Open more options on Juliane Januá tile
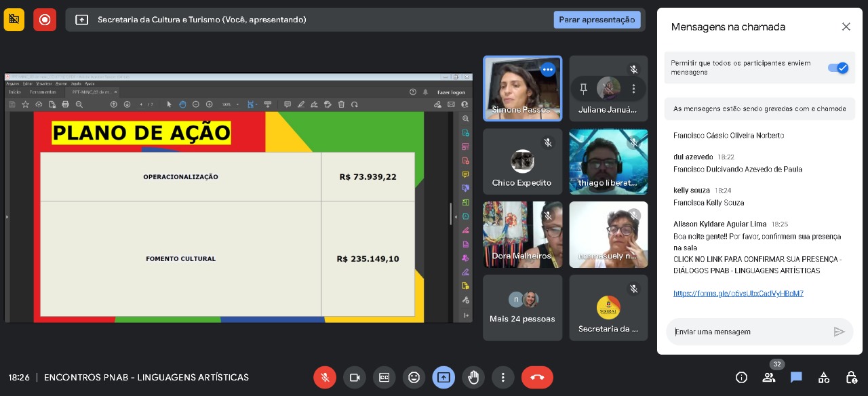This screenshot has height=396, width=868. (x=633, y=89)
